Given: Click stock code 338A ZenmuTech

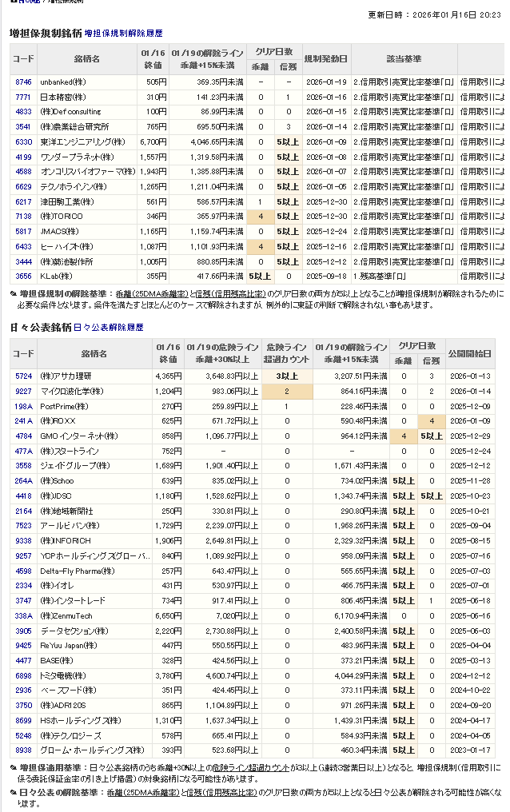Looking at the screenshot, I should pos(23,615).
